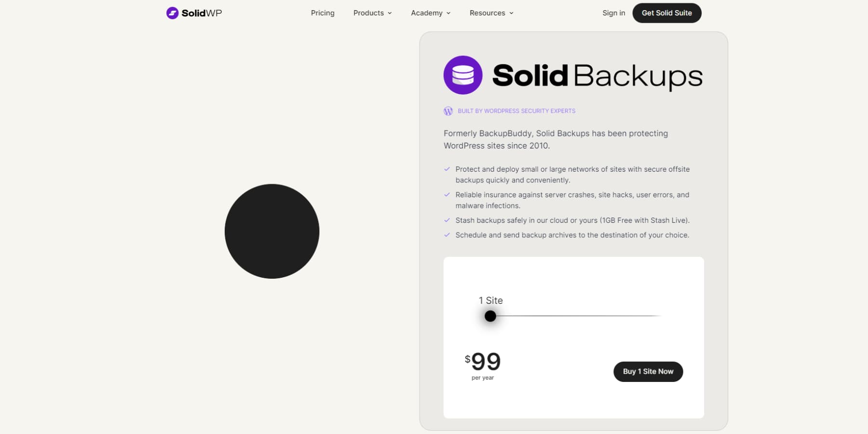Viewport: 868px width, 434px height.
Task: Click the checkmark beside the offsite backups feature
Action: 447,169
